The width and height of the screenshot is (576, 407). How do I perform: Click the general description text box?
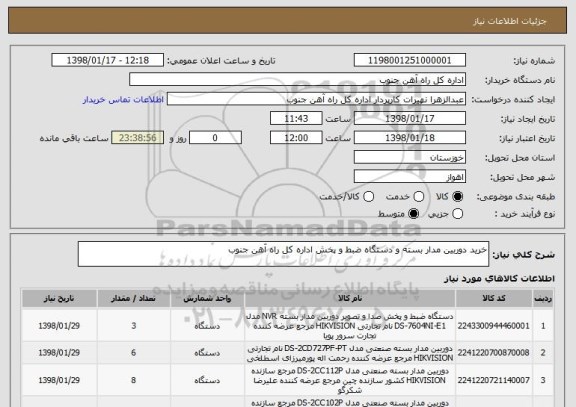283,254
